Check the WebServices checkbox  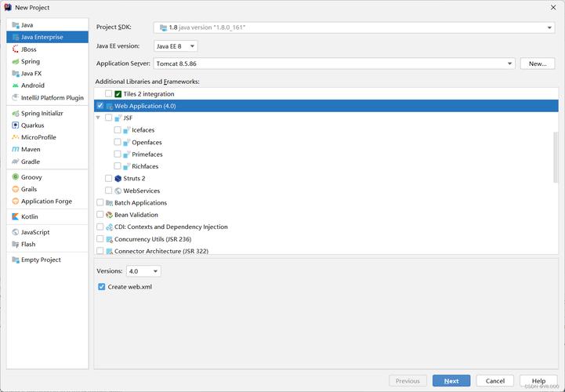click(108, 191)
